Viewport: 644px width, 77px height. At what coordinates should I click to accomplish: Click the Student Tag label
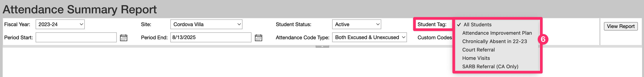[x=432, y=24]
